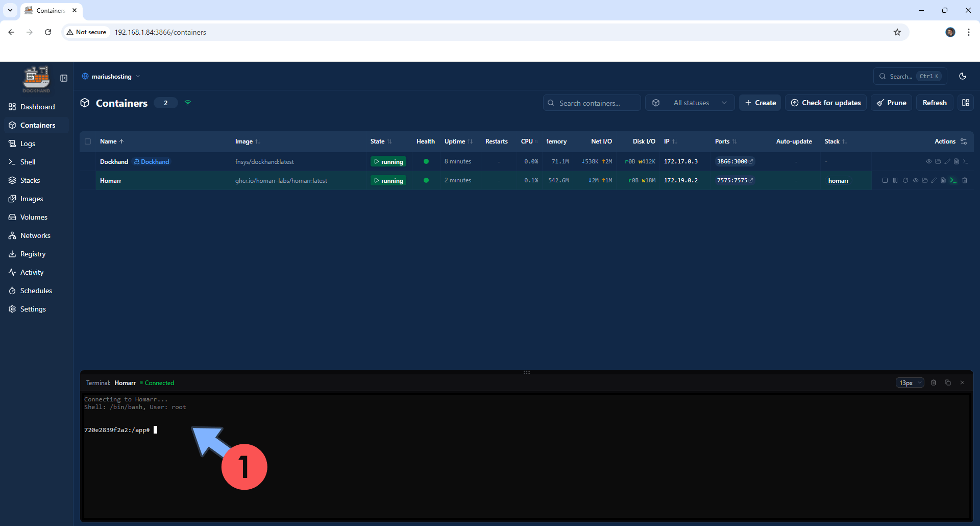Screen dimensions: 980x526
Task: Delete the Homarr container with trash icon
Action: (x=965, y=180)
